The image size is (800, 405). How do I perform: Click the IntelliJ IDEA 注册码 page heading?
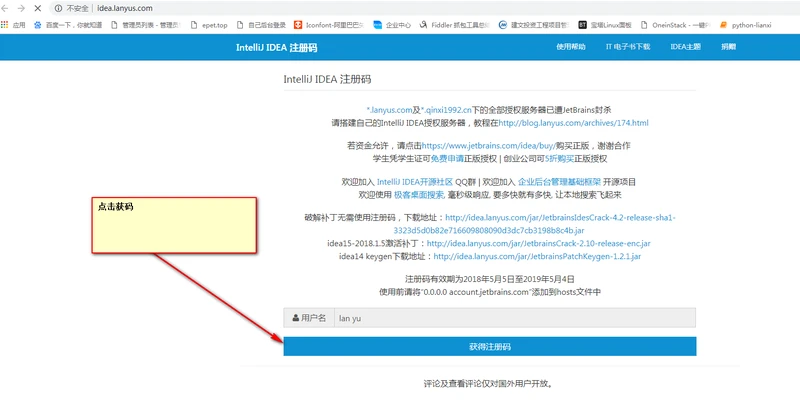[327, 79]
